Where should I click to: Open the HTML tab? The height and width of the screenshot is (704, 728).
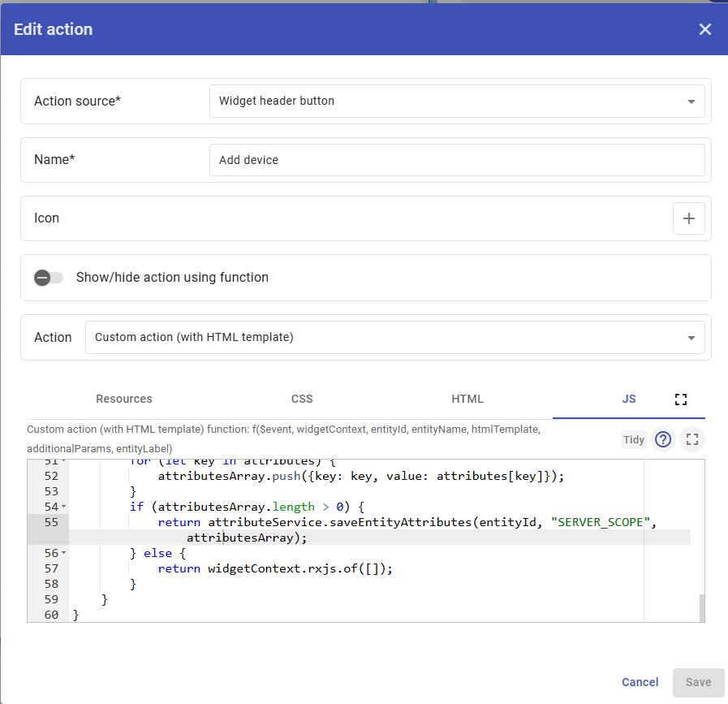467,399
